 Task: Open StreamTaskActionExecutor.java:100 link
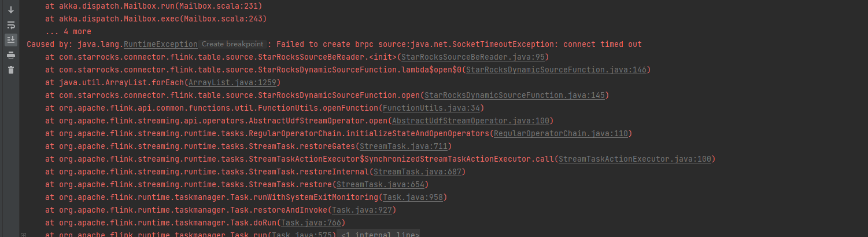pos(634,159)
